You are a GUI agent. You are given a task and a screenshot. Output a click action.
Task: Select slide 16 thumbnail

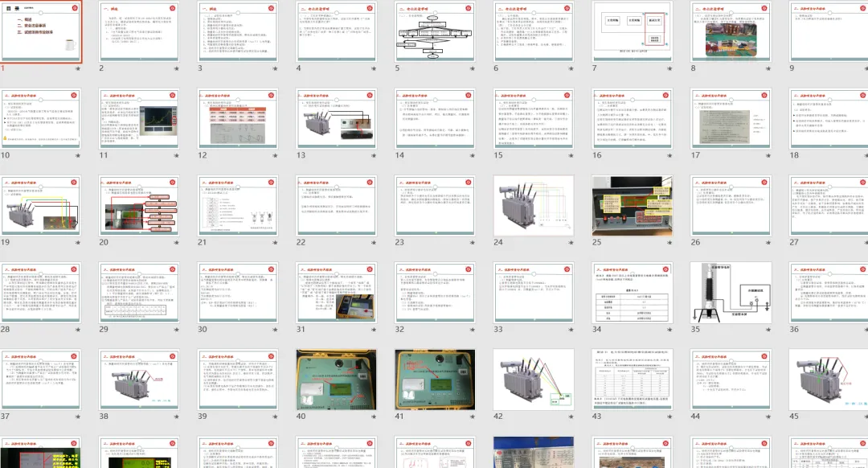point(633,118)
